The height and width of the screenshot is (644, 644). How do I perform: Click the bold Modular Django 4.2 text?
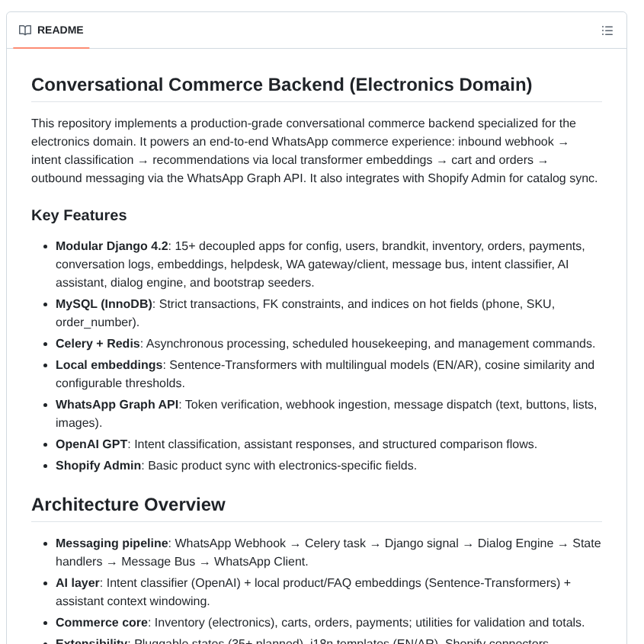point(111,246)
